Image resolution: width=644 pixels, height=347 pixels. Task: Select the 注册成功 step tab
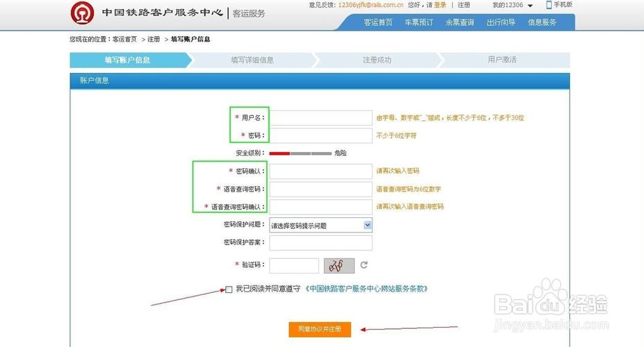pyautogui.click(x=377, y=60)
